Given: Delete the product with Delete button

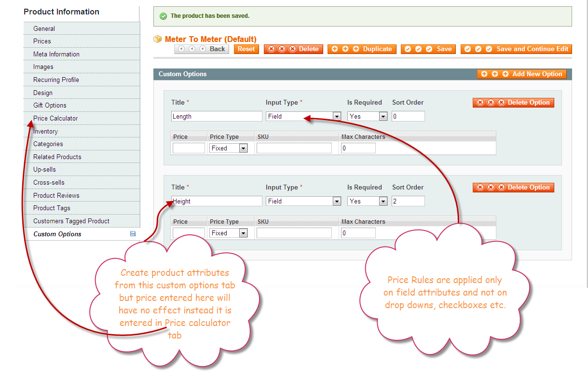Looking at the screenshot, I should pos(293,49).
